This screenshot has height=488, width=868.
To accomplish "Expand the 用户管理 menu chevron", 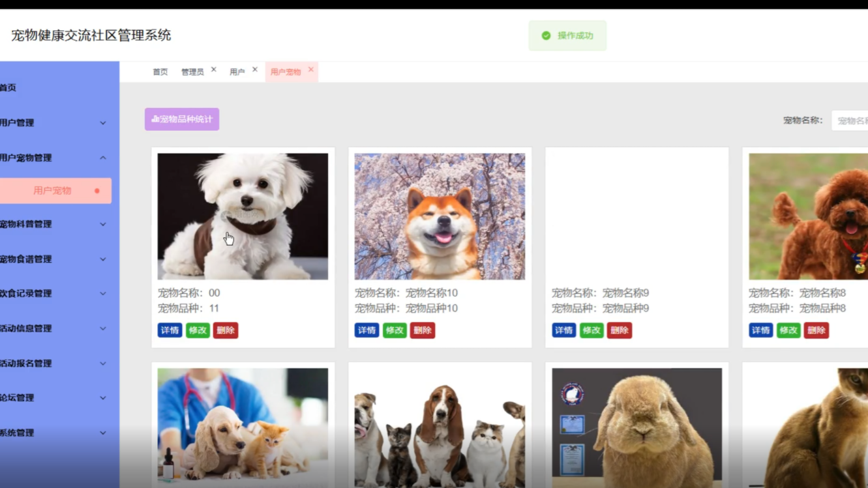I will pos(103,123).
